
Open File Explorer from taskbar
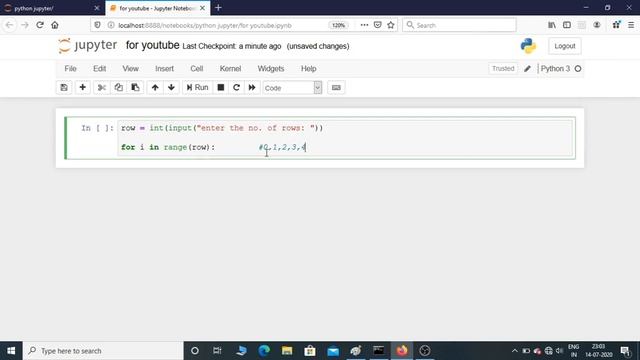point(287,351)
